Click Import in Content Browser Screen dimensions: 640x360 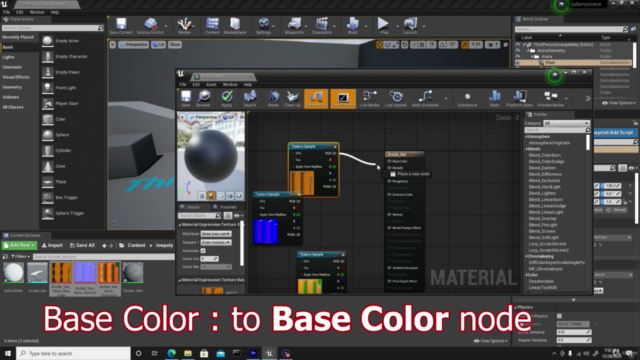tap(52, 245)
